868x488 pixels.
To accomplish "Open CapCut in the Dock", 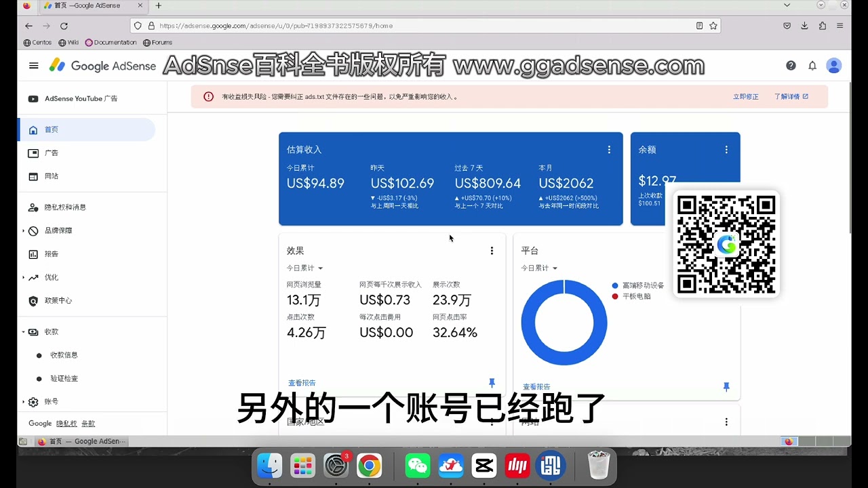I will click(x=484, y=466).
